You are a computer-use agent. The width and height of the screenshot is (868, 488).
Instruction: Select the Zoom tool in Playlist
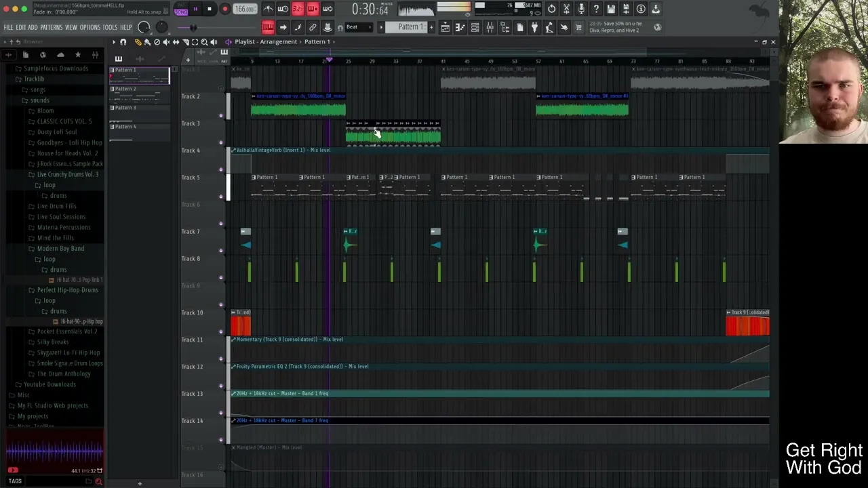(204, 42)
